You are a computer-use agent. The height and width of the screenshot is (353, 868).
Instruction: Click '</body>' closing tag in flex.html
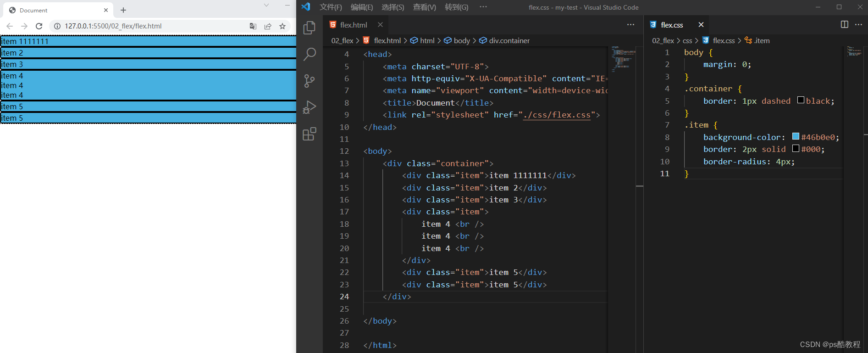(x=380, y=321)
